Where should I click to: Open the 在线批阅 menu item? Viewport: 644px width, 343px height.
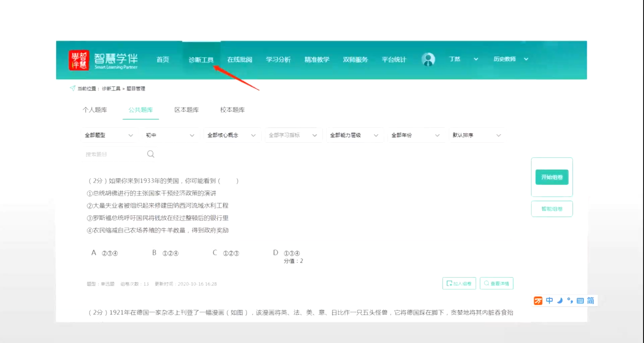point(239,60)
